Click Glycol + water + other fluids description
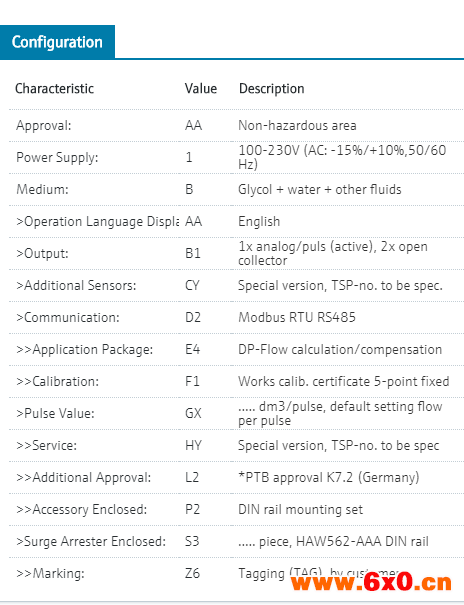 coord(319,189)
